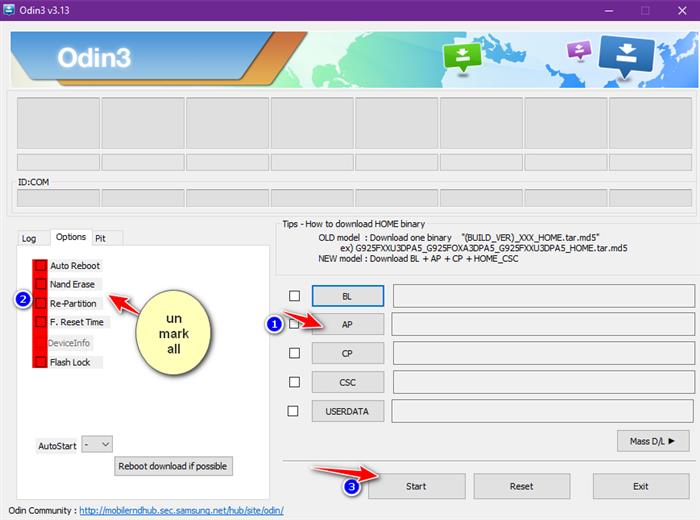Click the BL file path field

(x=543, y=296)
